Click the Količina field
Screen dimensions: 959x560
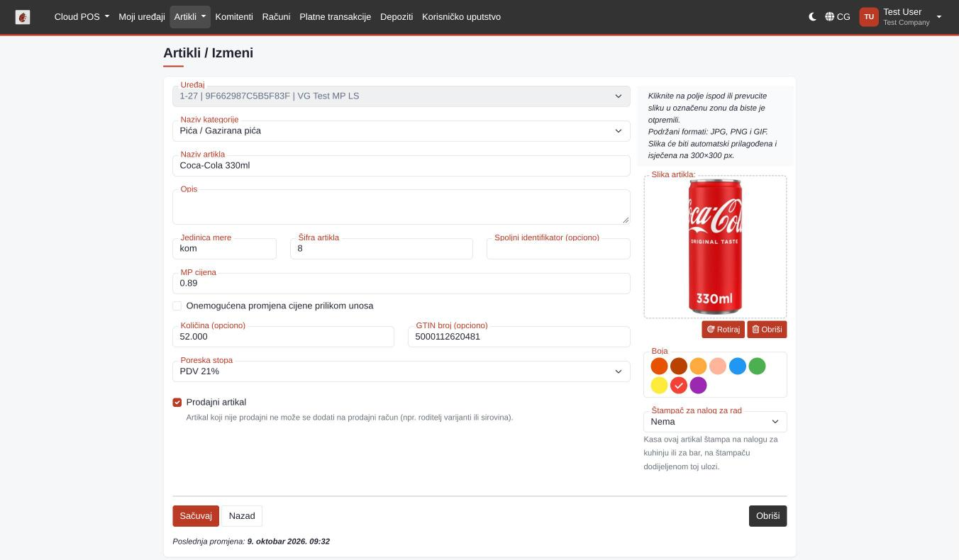pyautogui.click(x=283, y=337)
